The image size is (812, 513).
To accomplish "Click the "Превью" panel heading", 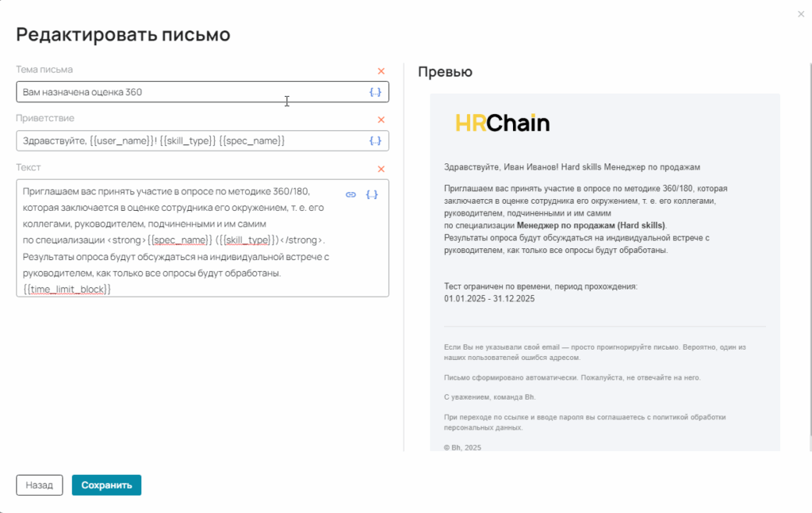I will [445, 72].
